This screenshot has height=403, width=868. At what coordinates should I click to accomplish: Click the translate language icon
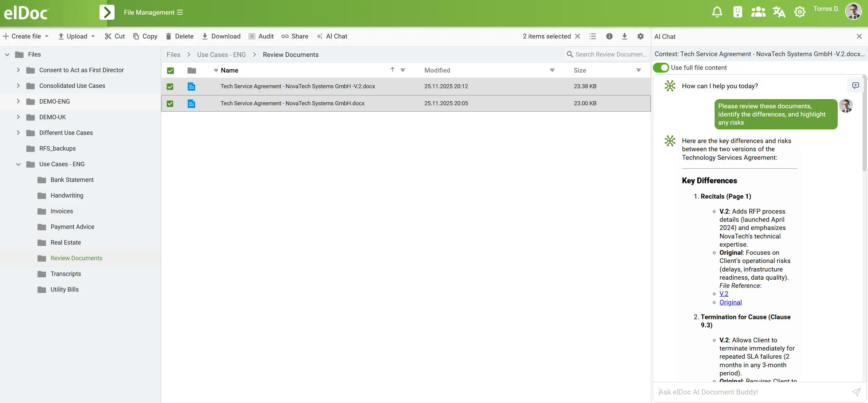click(779, 12)
